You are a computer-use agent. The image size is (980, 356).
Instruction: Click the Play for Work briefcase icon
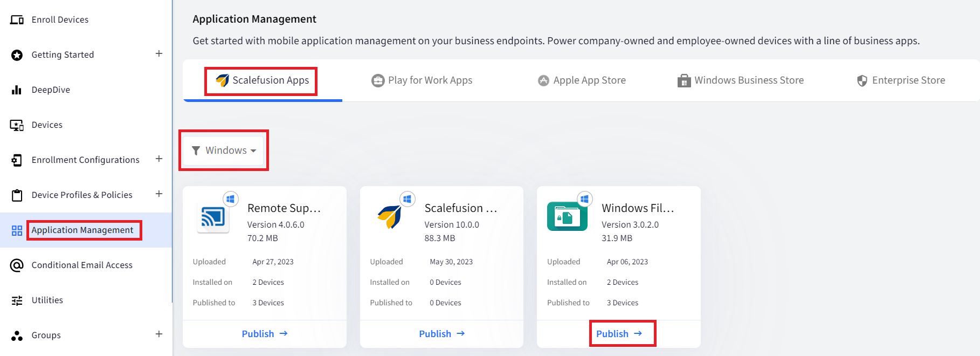point(378,80)
